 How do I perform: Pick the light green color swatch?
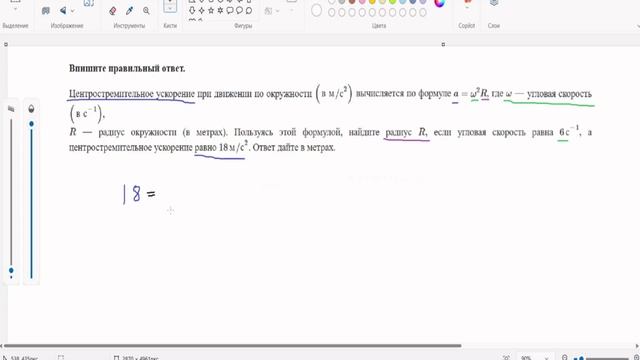point(392,2)
